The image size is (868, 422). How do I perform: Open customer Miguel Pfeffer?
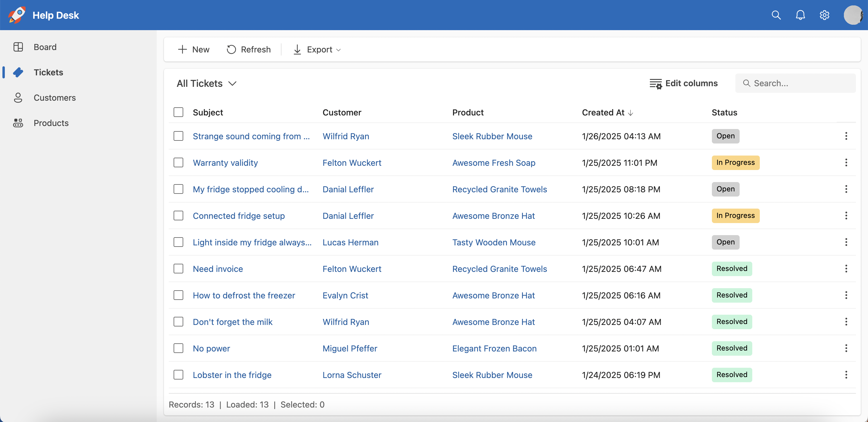[350, 348]
